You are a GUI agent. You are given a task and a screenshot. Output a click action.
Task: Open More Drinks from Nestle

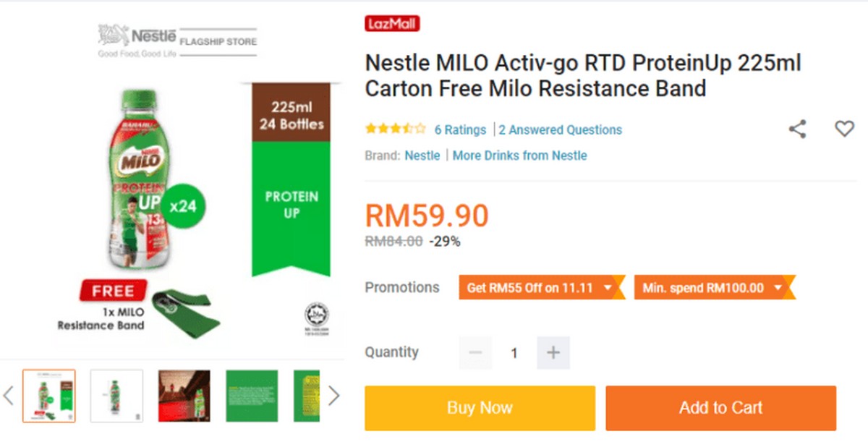[x=519, y=156]
